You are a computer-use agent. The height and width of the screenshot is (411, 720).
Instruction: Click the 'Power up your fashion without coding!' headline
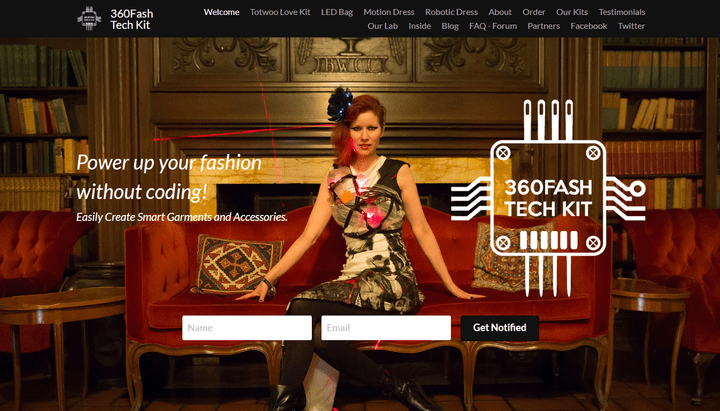point(169,177)
